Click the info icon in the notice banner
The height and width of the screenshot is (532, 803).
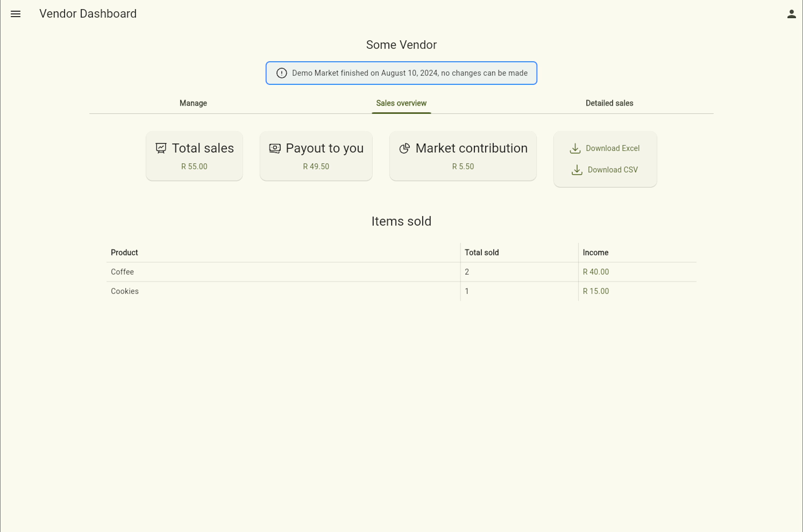pyautogui.click(x=281, y=73)
